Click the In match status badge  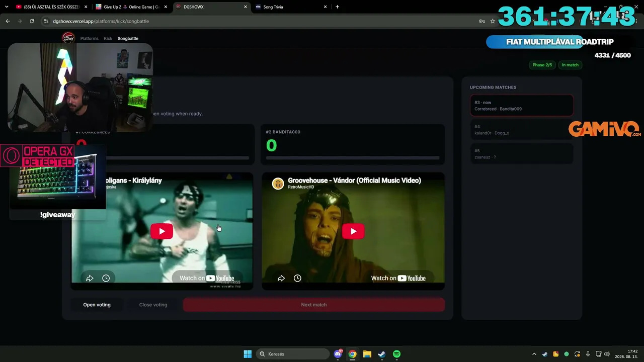pos(570,65)
